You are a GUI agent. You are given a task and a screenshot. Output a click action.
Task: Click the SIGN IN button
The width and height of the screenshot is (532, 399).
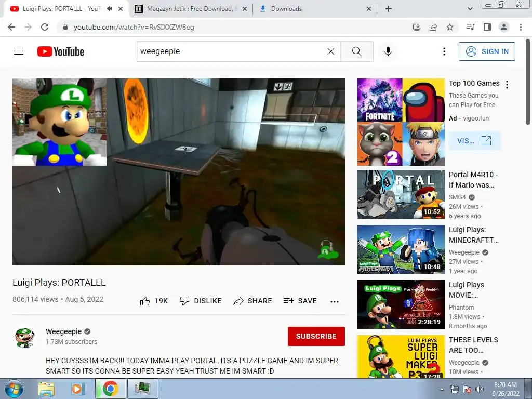pyautogui.click(x=487, y=51)
